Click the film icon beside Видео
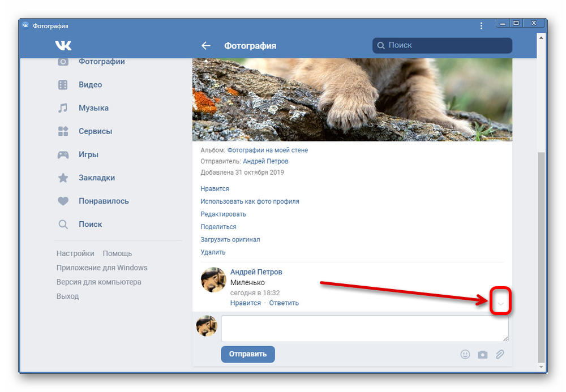The height and width of the screenshot is (392, 566). point(63,85)
